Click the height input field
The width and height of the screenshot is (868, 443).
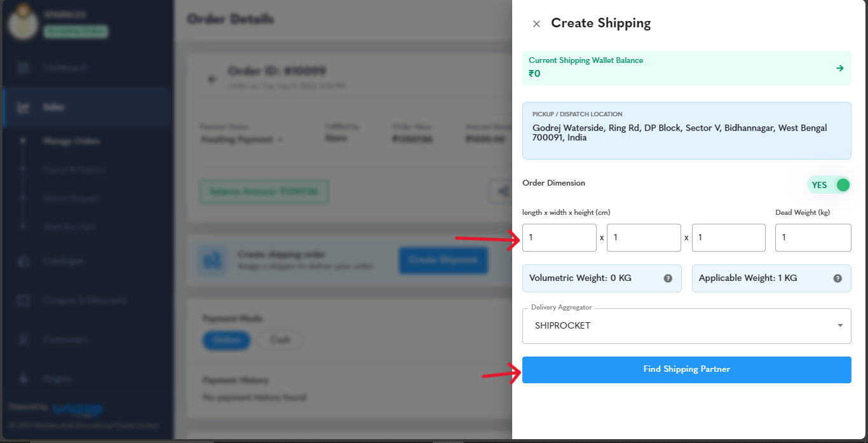coord(729,238)
